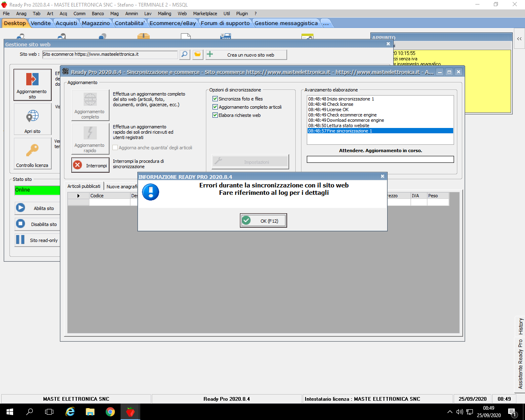The image size is (525, 420).
Task: Toggle the Elabora richieste web checkbox
Action: tap(215, 115)
